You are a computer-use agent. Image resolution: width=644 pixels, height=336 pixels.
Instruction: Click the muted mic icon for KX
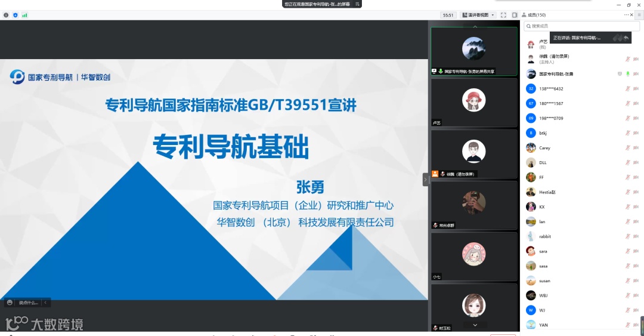point(627,207)
